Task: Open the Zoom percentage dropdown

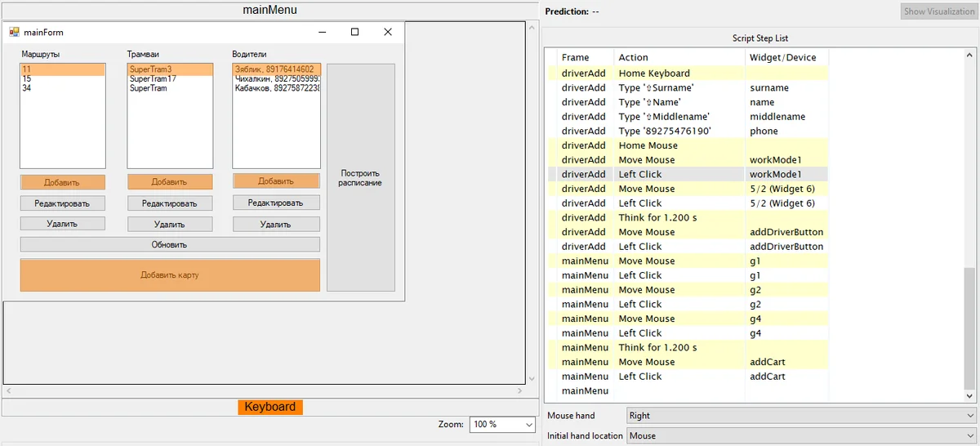Action: (x=501, y=425)
